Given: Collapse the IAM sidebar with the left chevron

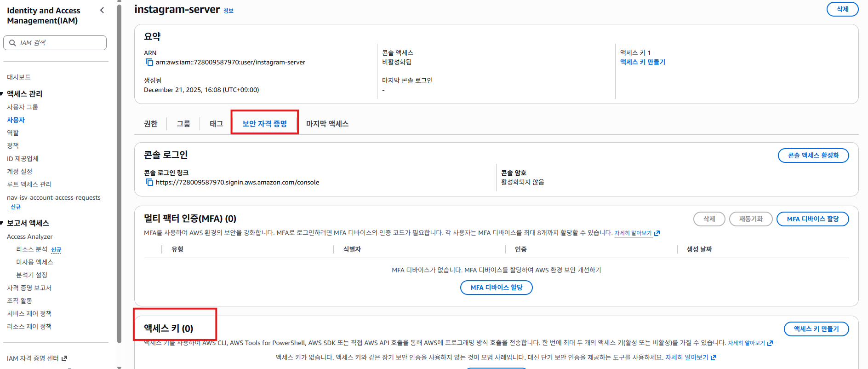Looking at the screenshot, I should coord(102,10).
